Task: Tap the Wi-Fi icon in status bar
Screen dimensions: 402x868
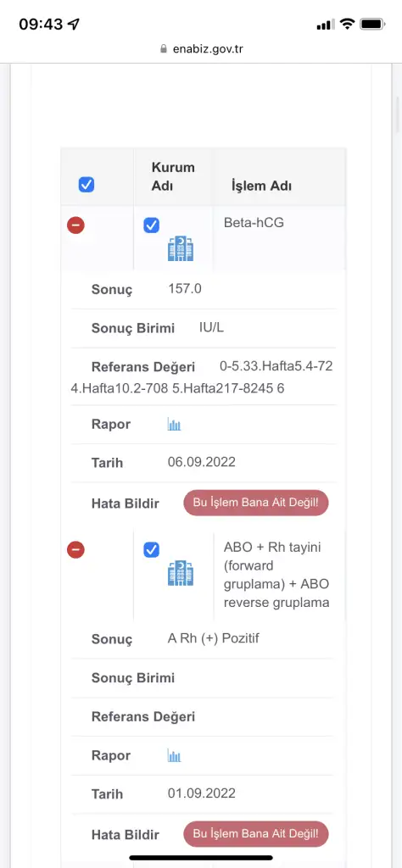Action: [x=347, y=24]
